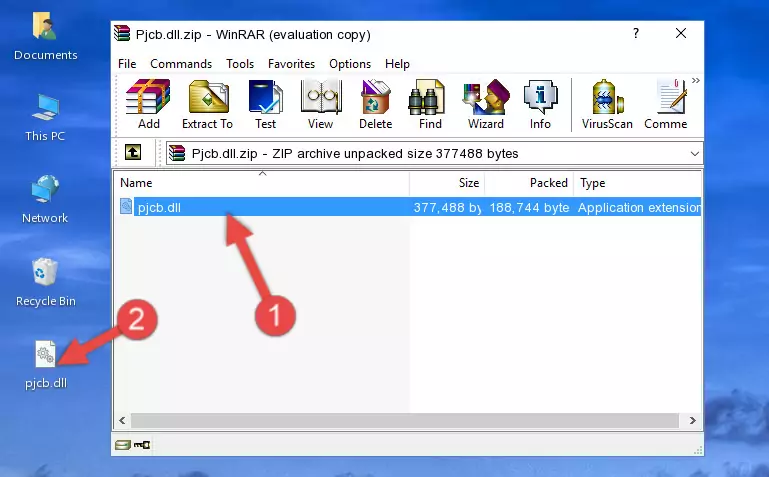Click the WinRAR archive icon in address bar
Image resolution: width=769 pixels, height=477 pixels.
coord(177,153)
